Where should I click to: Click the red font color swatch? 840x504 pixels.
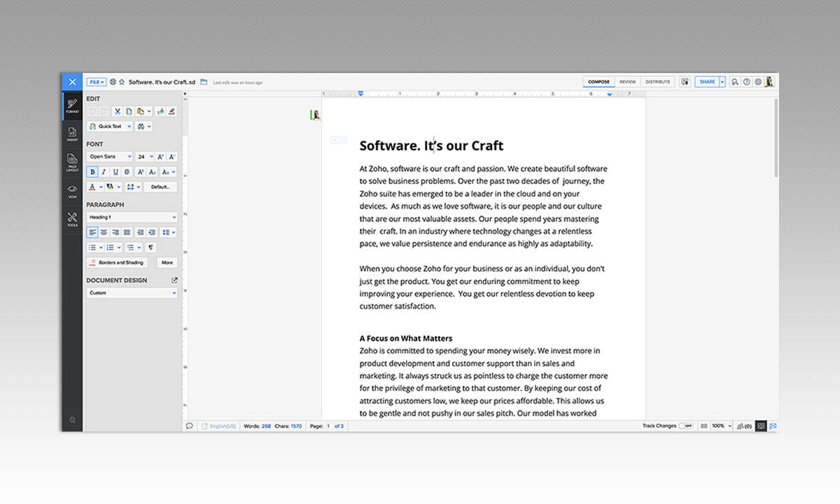point(92,187)
